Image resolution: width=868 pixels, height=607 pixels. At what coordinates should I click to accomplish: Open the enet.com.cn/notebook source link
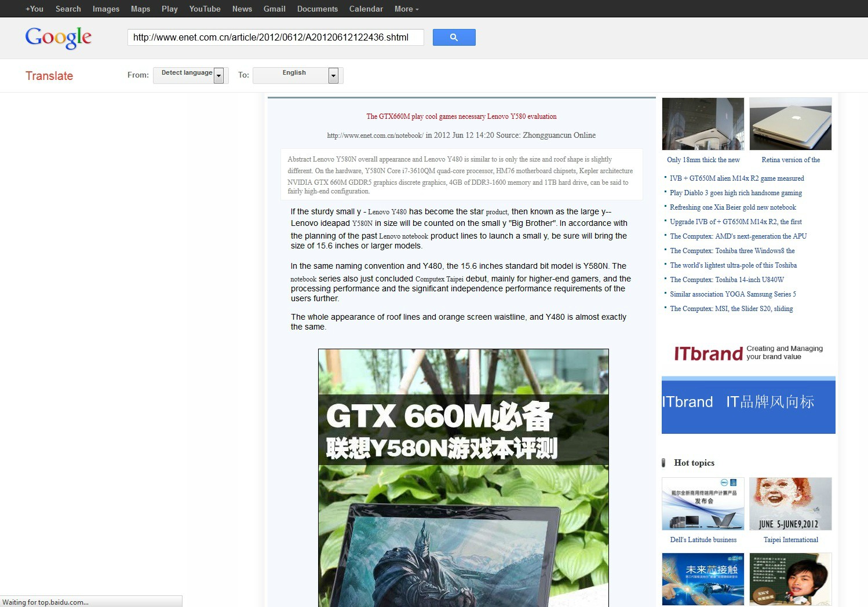375,135
